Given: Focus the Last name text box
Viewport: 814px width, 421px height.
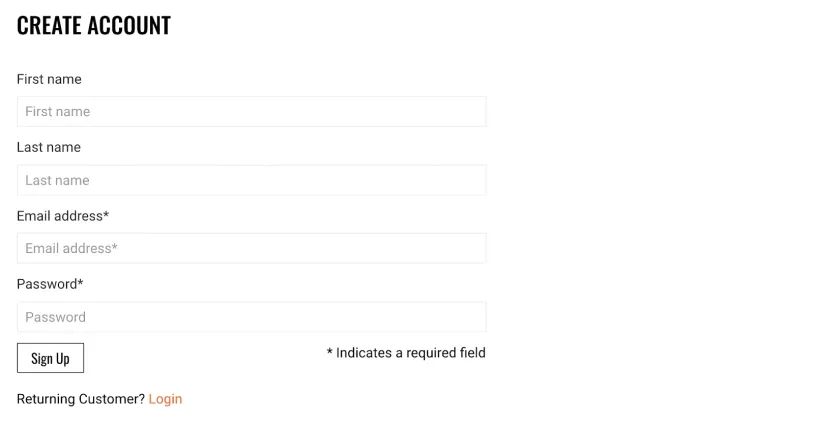Looking at the screenshot, I should pos(251,180).
